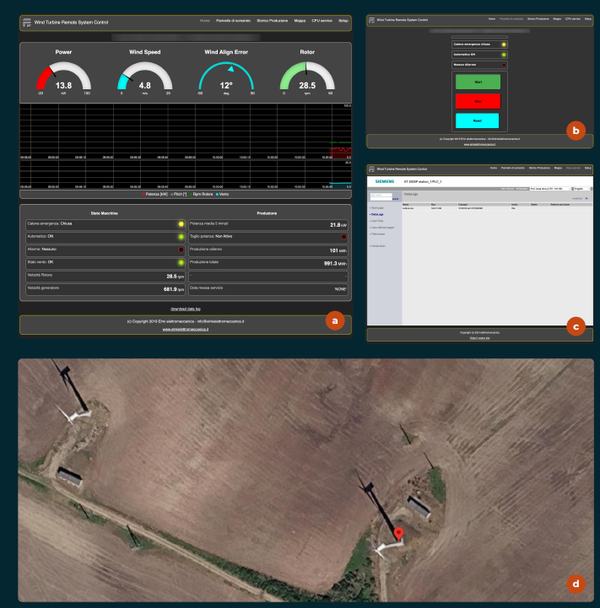Screen dimensions: 600x608
Task: Click the green Automatico ON indicator in panel a
Action: pyautogui.click(x=181, y=237)
